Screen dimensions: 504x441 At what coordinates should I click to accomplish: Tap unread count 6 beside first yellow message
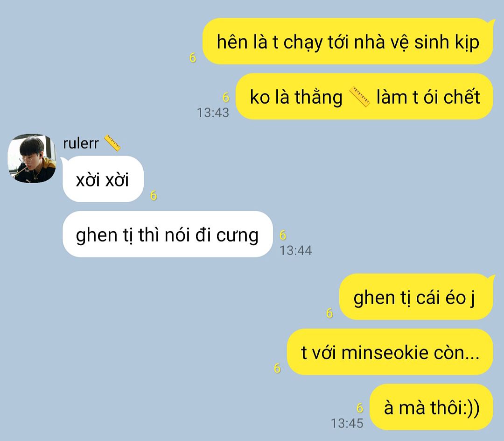point(193,57)
